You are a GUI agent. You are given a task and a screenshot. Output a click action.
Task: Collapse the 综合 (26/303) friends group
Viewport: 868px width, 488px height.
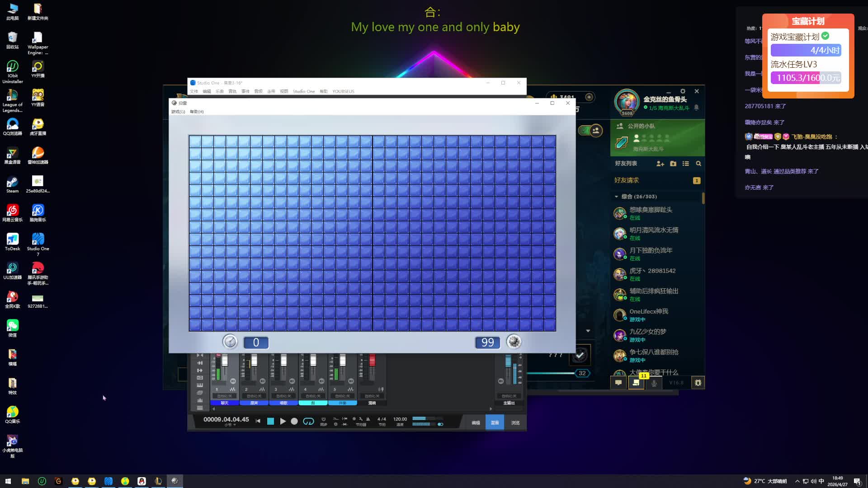(616, 197)
